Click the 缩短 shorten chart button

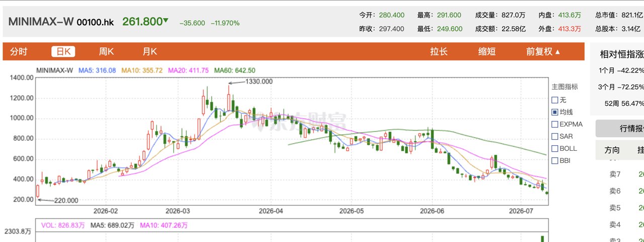487,51
